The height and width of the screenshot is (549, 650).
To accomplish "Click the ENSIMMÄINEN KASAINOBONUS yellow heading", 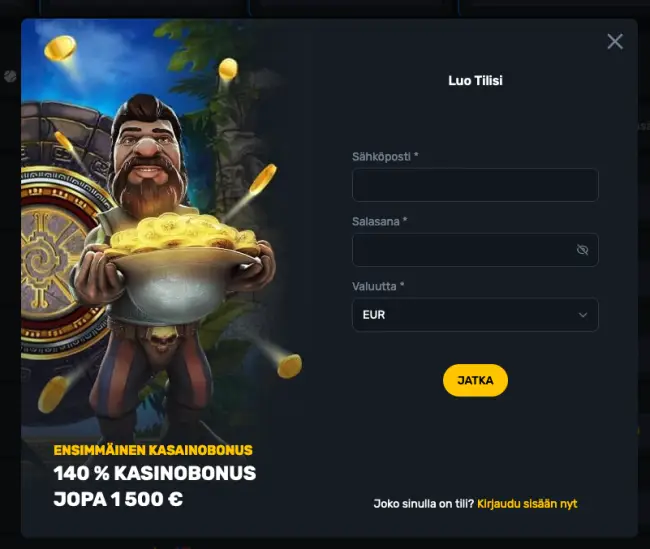I will click(x=153, y=450).
